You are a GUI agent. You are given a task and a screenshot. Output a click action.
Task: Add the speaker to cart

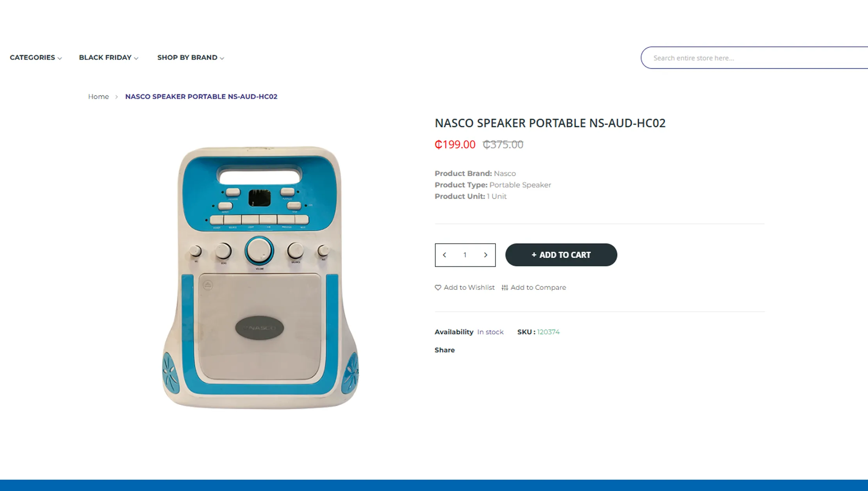pyautogui.click(x=561, y=255)
